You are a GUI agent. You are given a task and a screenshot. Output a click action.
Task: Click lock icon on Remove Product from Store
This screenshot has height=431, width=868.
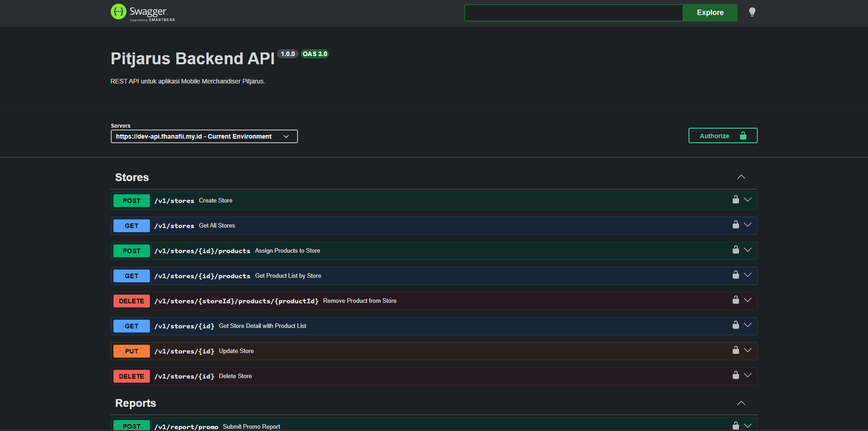[x=735, y=300]
